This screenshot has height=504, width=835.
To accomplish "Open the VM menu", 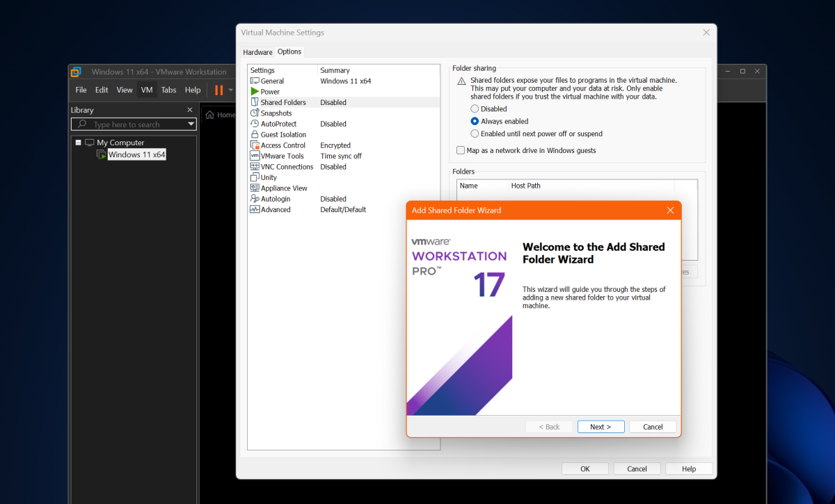I will tap(146, 90).
